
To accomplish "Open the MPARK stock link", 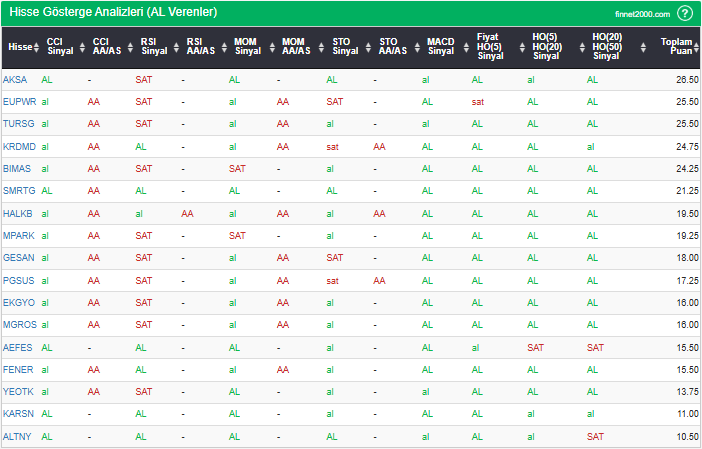I will [18, 235].
